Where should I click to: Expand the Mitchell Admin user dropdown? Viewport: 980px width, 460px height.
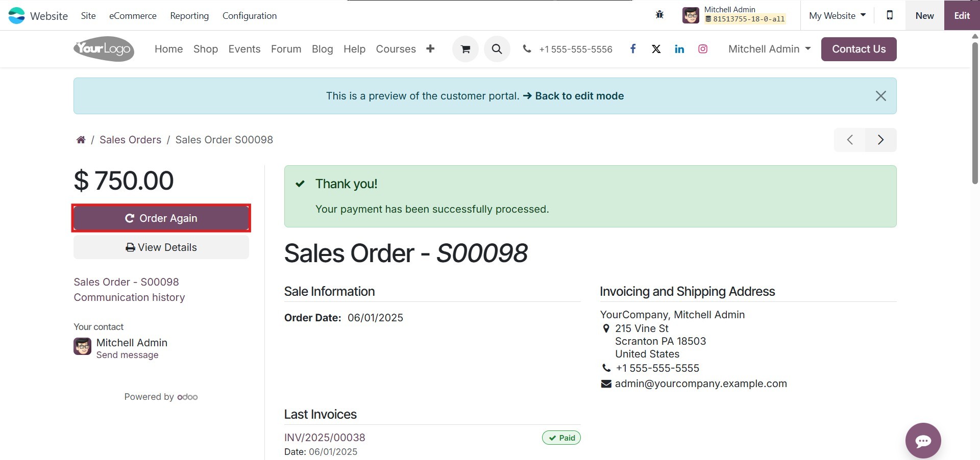pos(769,49)
